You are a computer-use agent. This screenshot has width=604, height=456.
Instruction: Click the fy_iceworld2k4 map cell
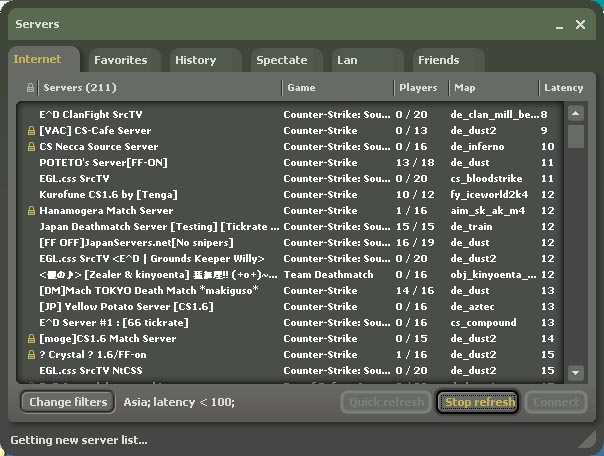coord(489,195)
